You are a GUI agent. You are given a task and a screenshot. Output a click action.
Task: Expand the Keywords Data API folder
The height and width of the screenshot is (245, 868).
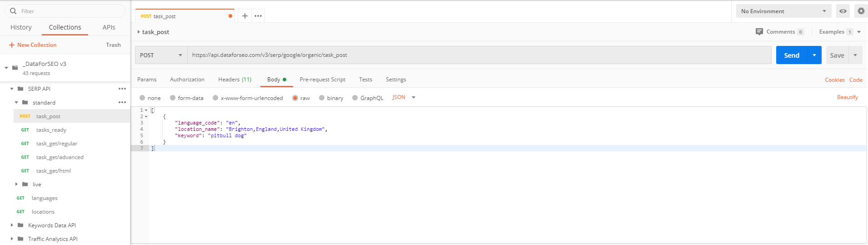(x=12, y=225)
